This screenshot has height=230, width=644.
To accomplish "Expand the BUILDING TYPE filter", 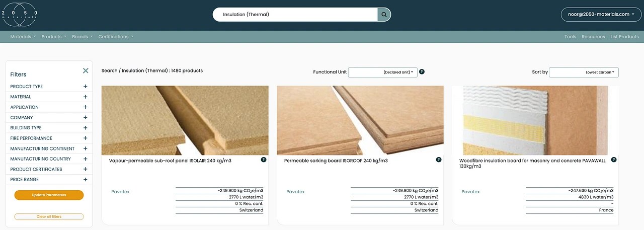I will tap(86, 128).
